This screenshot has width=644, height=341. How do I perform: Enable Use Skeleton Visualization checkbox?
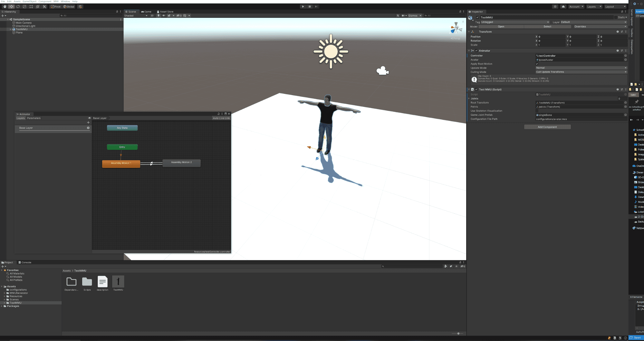coord(537,111)
